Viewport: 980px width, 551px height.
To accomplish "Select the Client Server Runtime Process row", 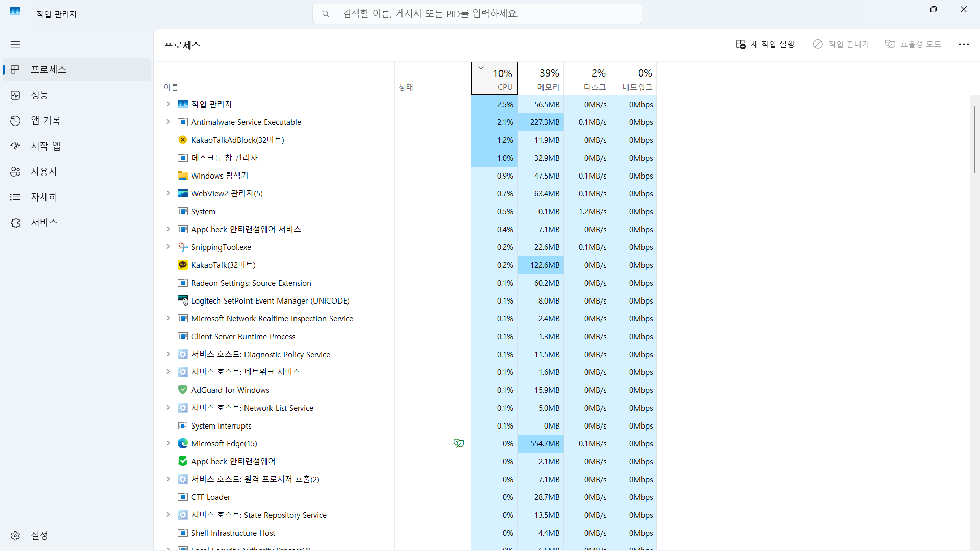I will point(405,336).
